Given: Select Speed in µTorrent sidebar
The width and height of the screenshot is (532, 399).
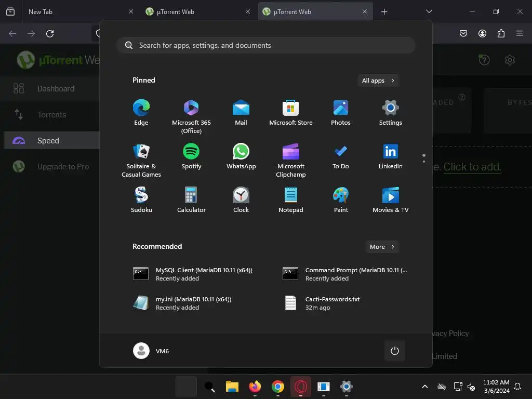Looking at the screenshot, I should click(51, 140).
